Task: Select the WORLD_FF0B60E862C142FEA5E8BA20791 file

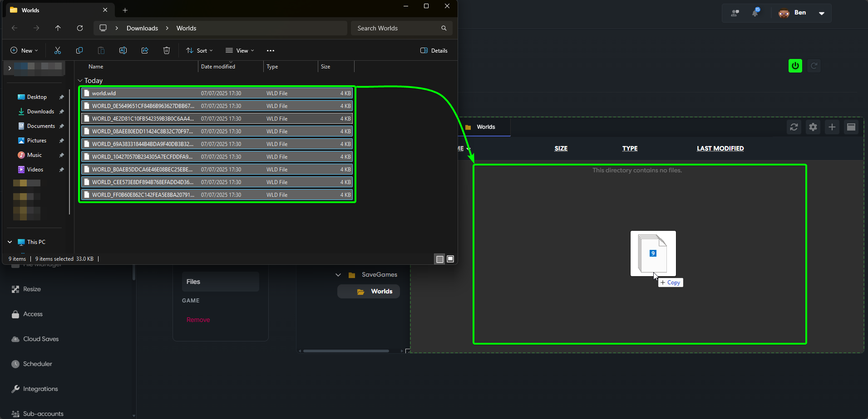Action: coord(217,195)
